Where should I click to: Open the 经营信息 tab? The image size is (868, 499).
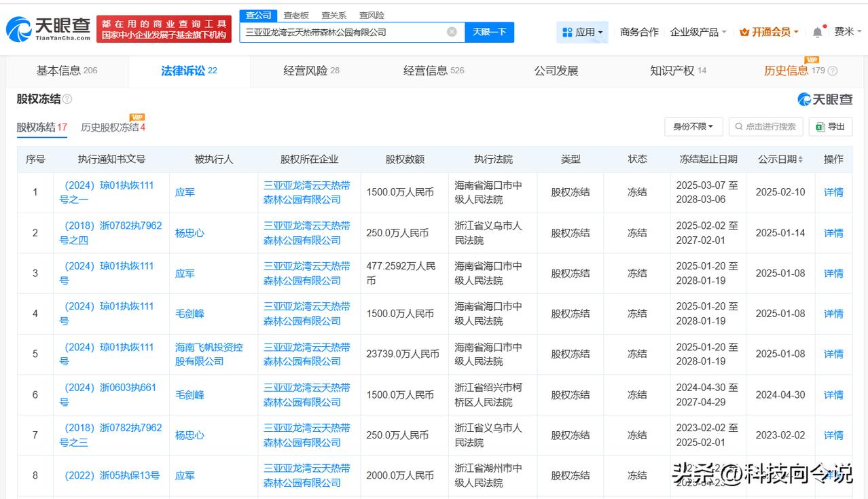[x=433, y=71]
